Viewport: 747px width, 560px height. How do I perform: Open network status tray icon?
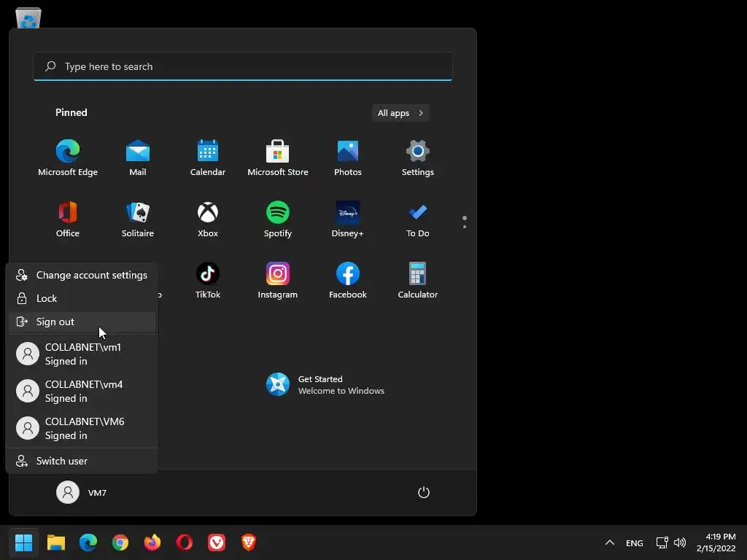coord(662,542)
